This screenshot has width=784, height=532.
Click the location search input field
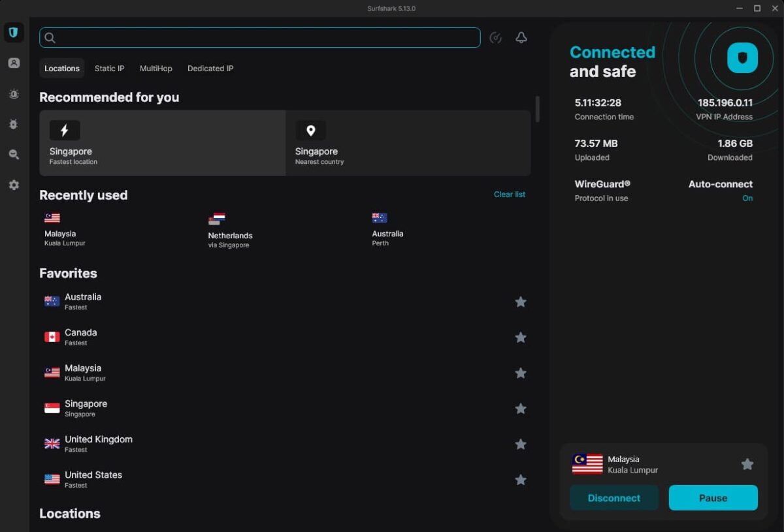260,38
